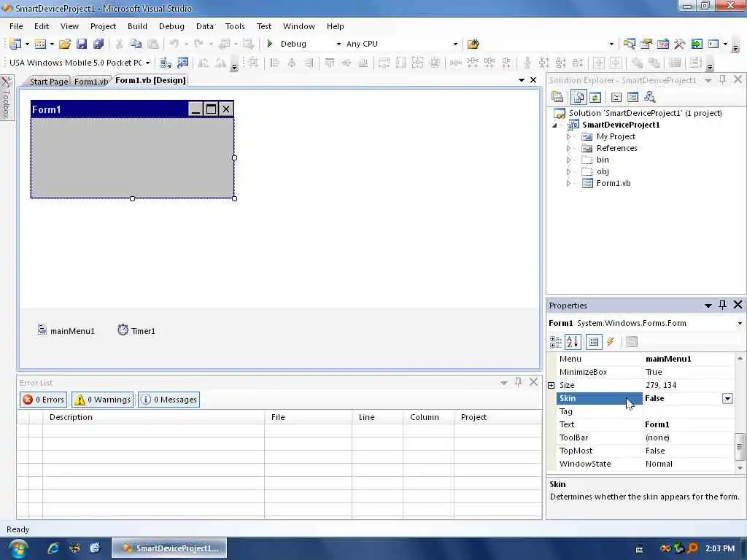The image size is (747, 560).
Task: Refresh the Solution Explorer tree
Action: click(595, 97)
